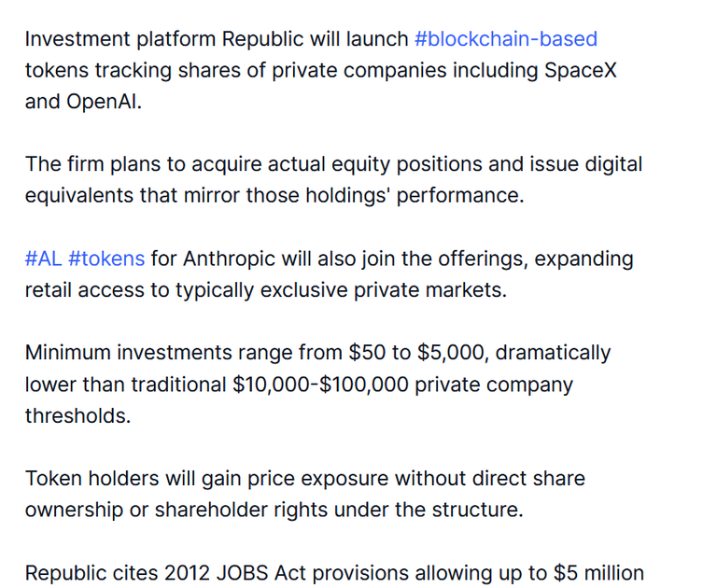The width and height of the screenshot is (717, 588).
Task: Open the #AL hashtag link
Action: pyautogui.click(x=44, y=259)
